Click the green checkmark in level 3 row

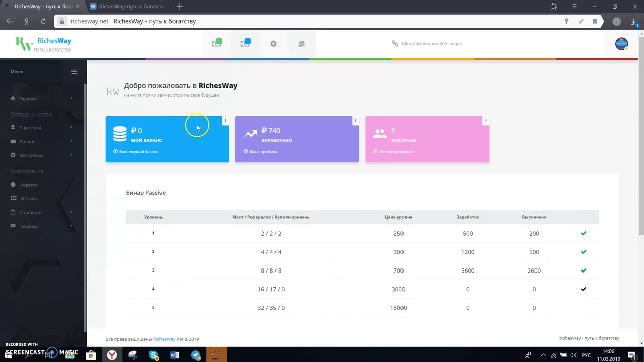point(584,270)
